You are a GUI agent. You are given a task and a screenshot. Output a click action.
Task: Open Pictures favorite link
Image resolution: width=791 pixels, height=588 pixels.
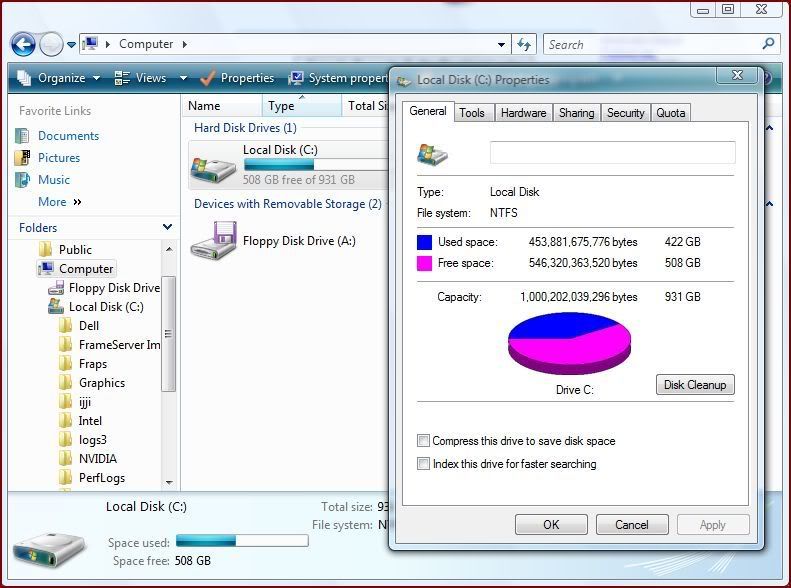59,157
